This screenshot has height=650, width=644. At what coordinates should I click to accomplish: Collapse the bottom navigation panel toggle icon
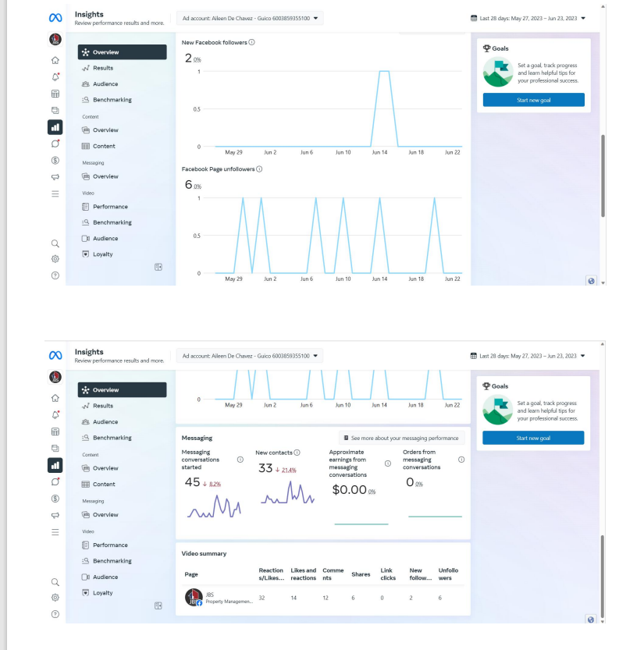158,606
